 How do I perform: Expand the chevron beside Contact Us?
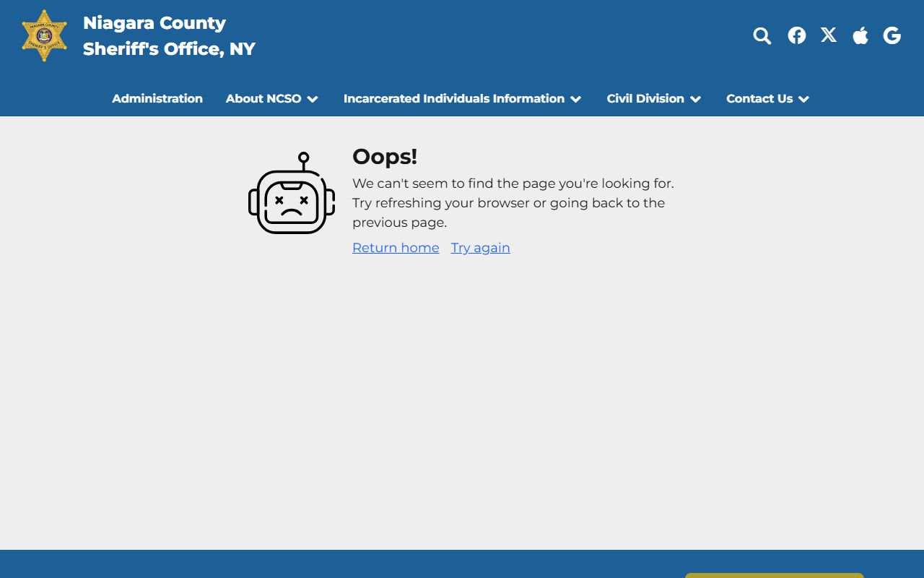803,99
